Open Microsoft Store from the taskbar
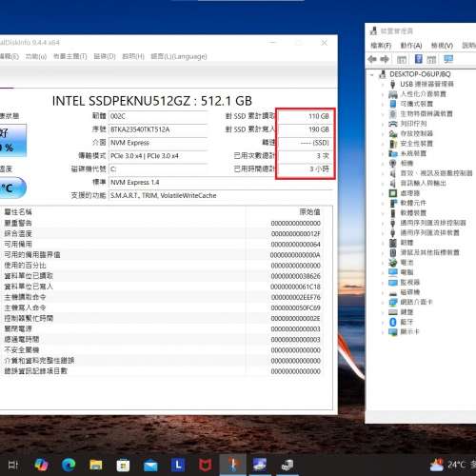Viewport: 476px width, 476px height. pos(123,466)
